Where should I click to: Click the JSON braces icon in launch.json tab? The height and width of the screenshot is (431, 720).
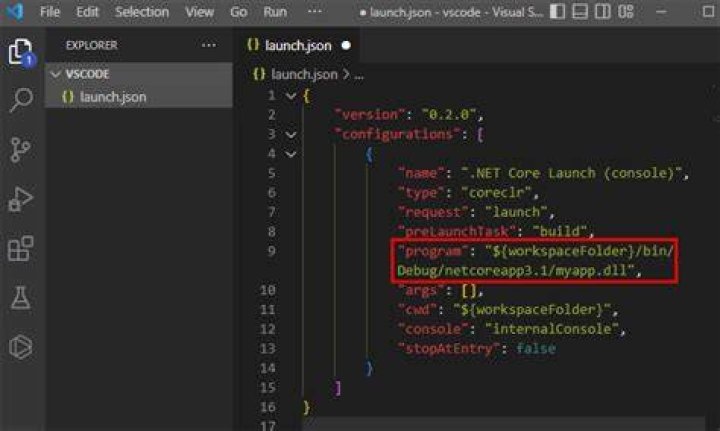click(x=253, y=45)
